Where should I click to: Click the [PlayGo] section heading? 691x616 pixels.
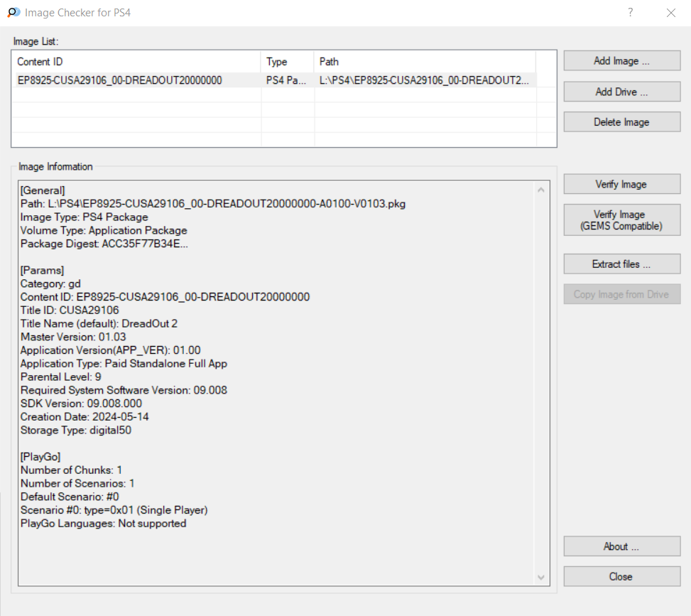point(40,457)
